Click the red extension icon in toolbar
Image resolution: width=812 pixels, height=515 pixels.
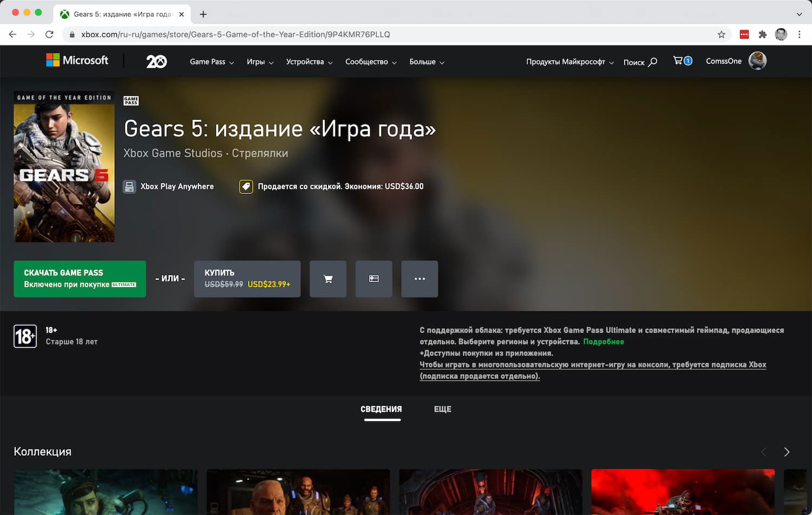744,35
